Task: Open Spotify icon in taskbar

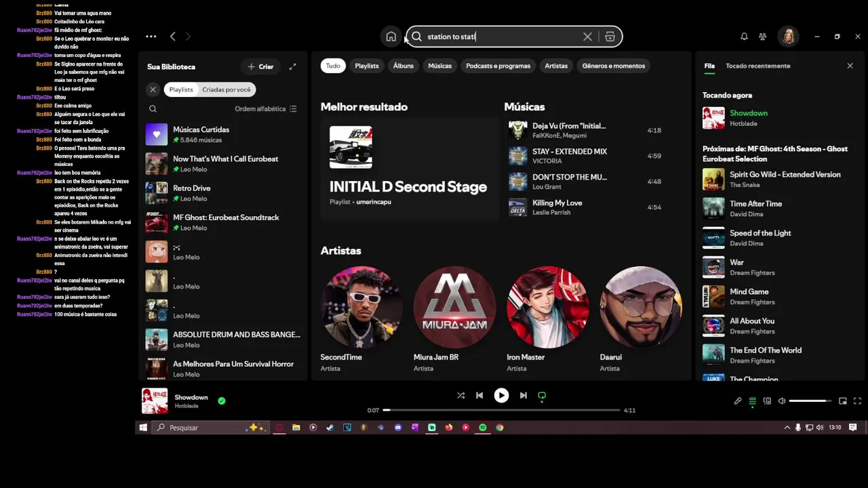Action: [x=483, y=428]
